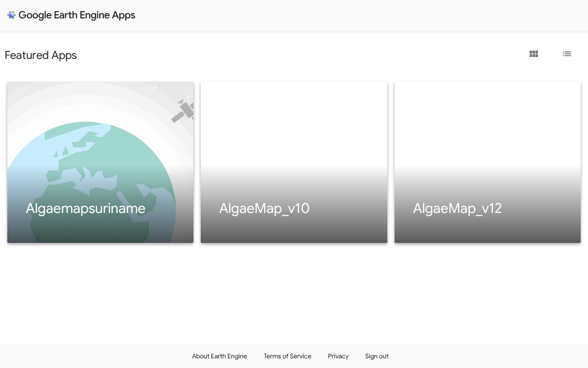Switch to list view layout
The image size is (588, 368).
(567, 54)
